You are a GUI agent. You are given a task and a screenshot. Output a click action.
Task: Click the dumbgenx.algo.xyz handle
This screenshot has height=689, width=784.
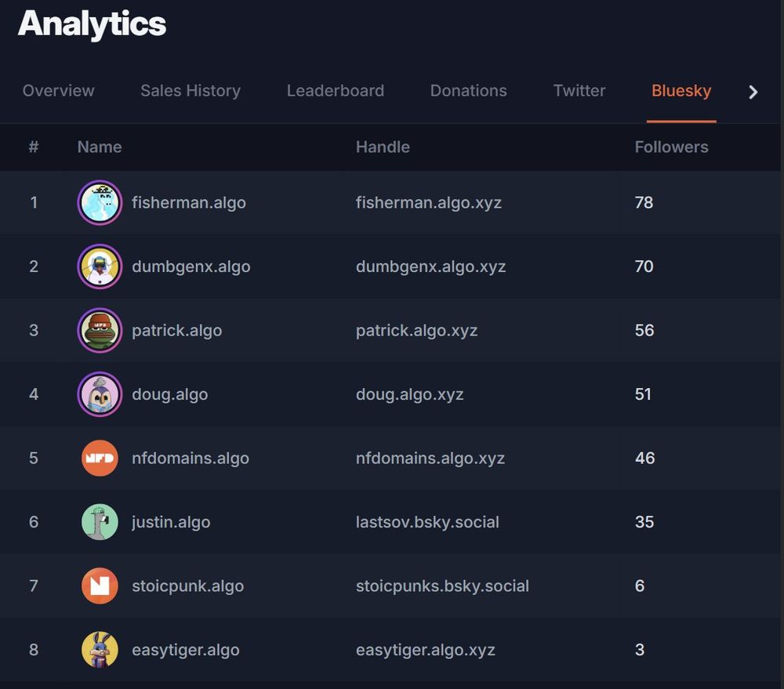tap(431, 267)
